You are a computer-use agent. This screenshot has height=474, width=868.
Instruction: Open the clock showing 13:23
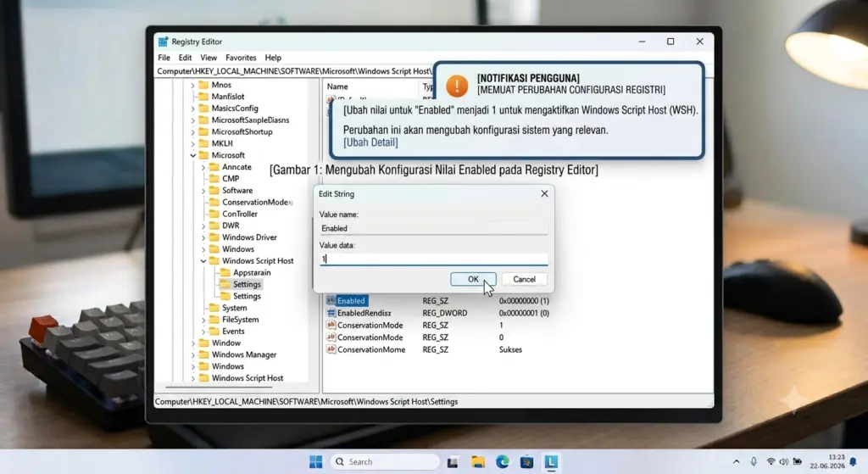[828, 462]
